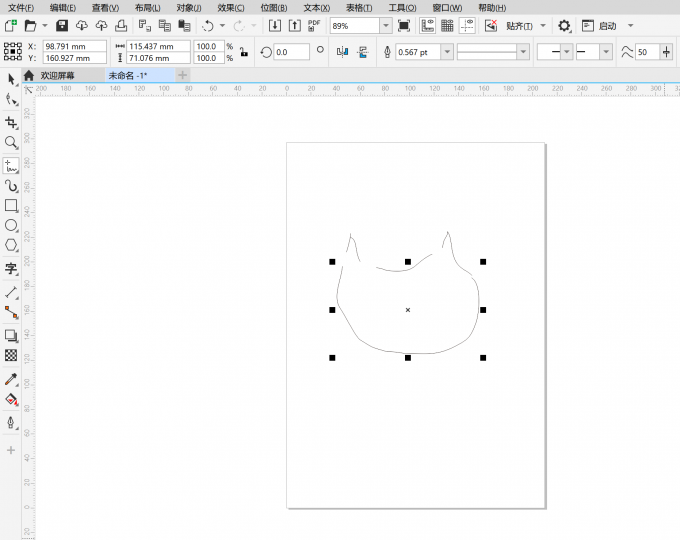Screen dimensions: 680x540
Task: Open the 对象(J) menu
Action: [x=189, y=8]
